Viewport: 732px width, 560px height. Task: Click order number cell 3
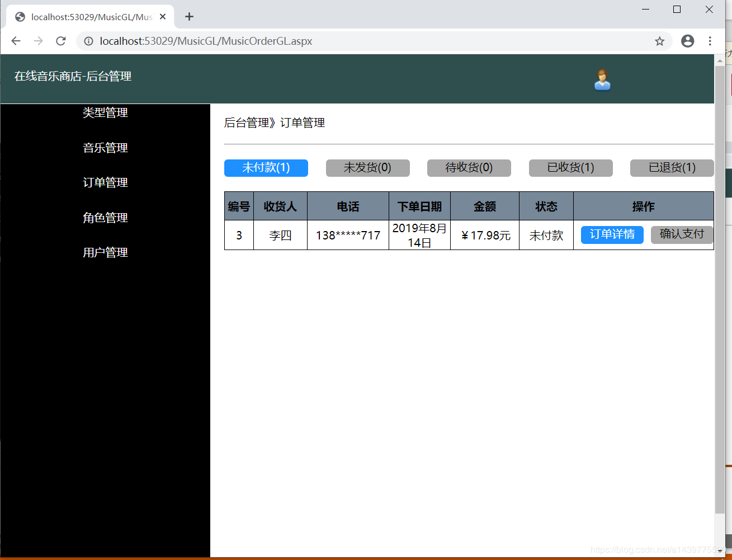[x=239, y=235]
